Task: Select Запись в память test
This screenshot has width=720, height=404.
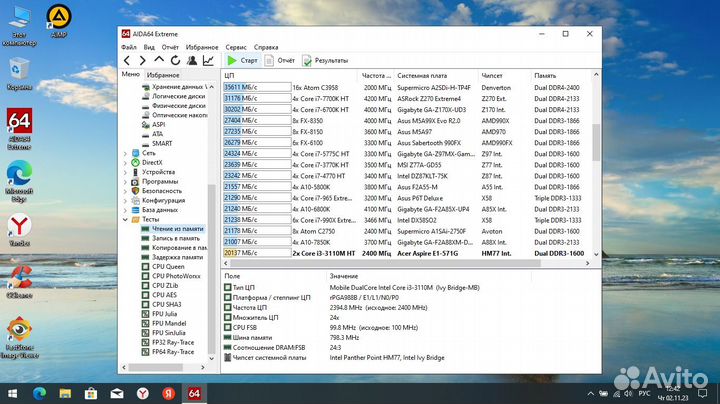Action: (x=170, y=238)
